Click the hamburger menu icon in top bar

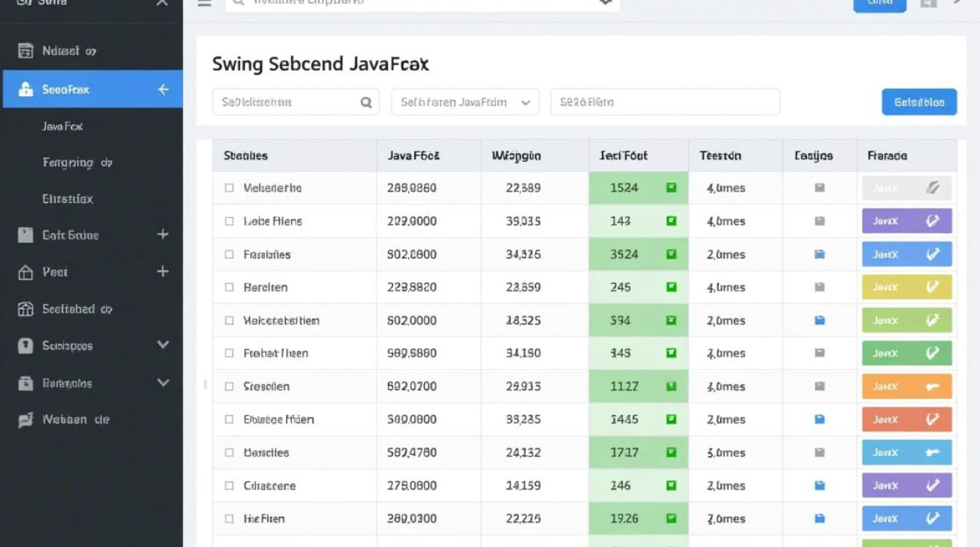[x=204, y=3]
